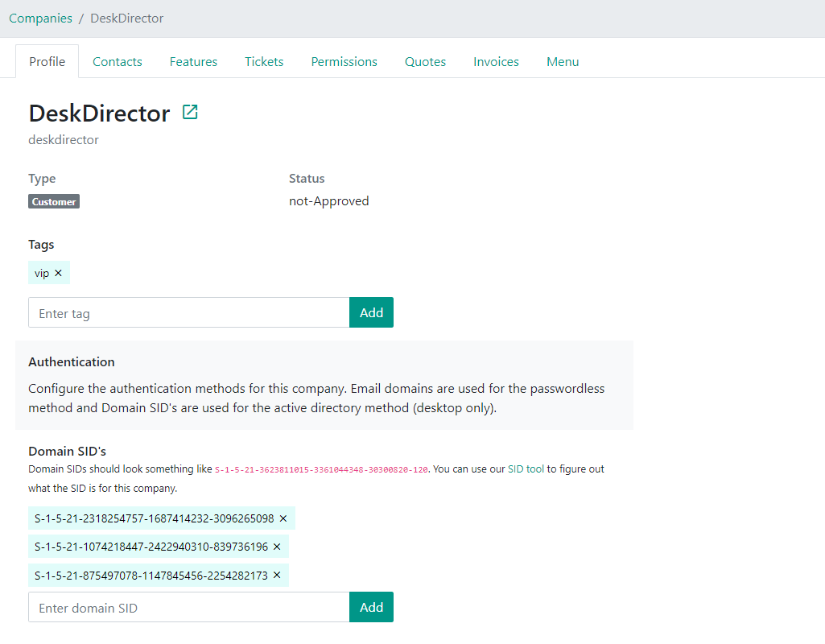
Task: Remove SID ending in 3096265098
Action: point(283,518)
